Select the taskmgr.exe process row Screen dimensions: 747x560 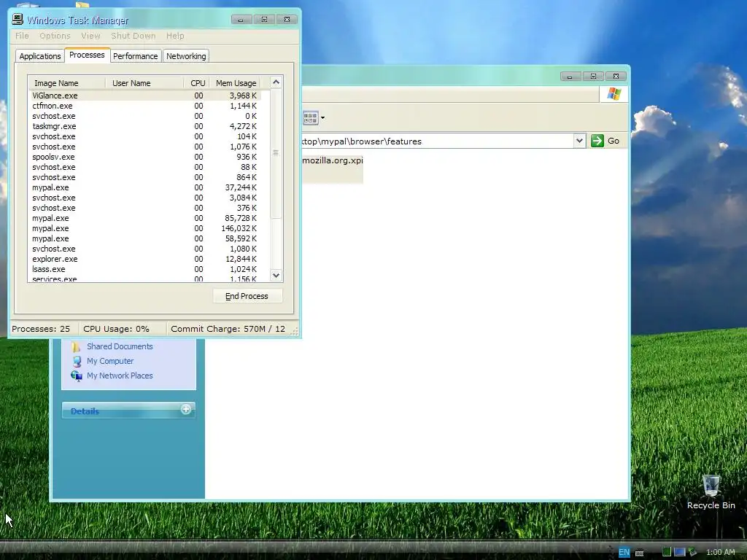tap(145, 126)
